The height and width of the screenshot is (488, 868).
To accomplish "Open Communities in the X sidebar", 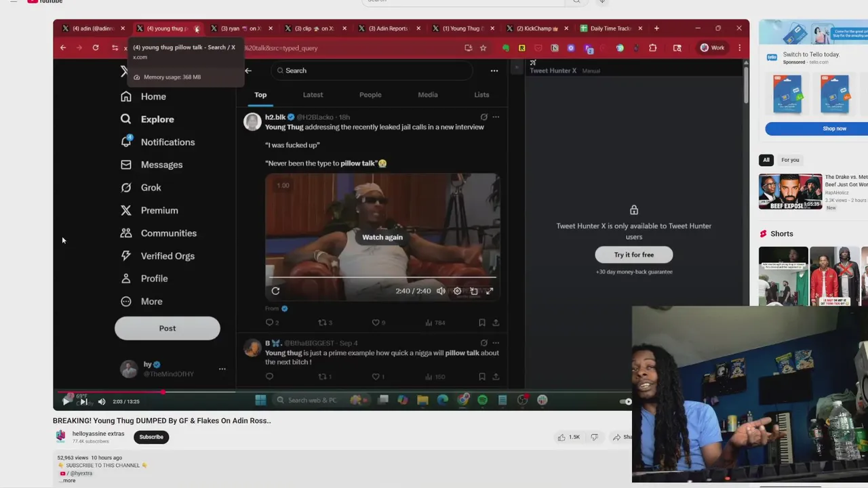I will click(x=159, y=233).
